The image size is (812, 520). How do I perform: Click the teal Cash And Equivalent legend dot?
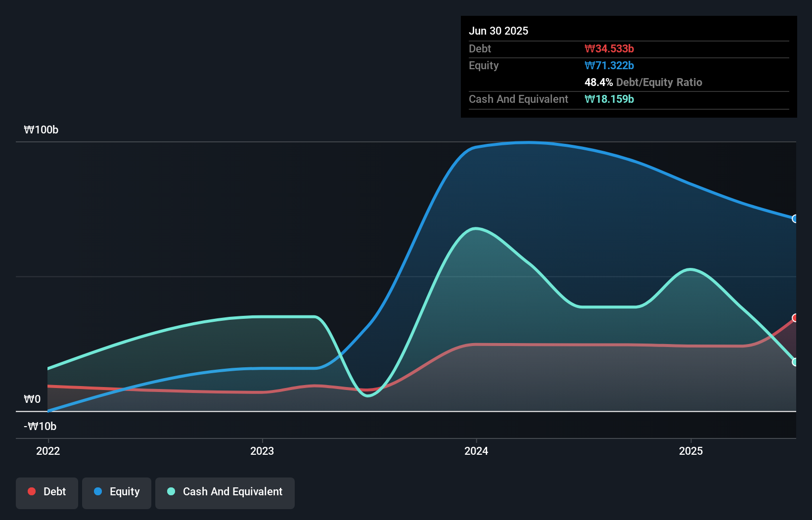pyautogui.click(x=171, y=491)
